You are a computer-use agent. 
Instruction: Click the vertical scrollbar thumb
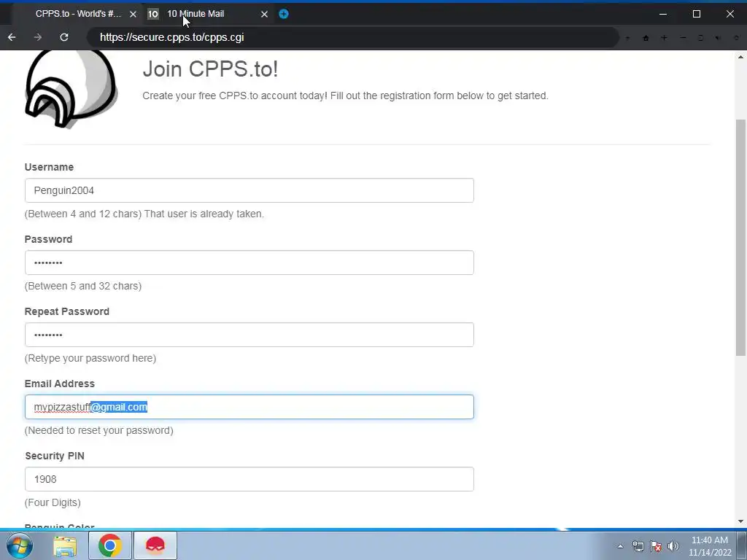pyautogui.click(x=740, y=237)
